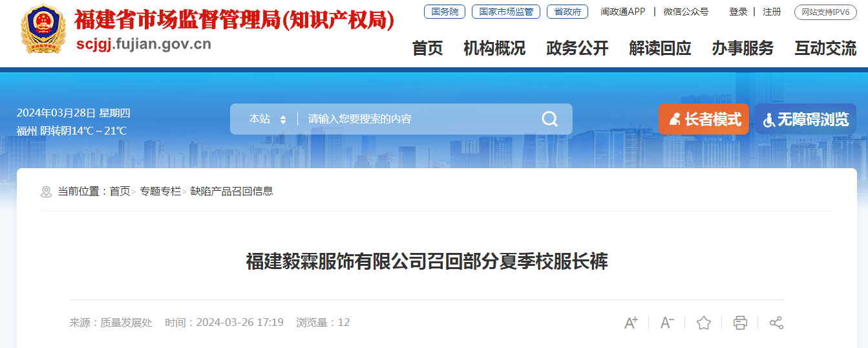Viewport: 868px width, 348px height.
Task: Go to 办事服务 menu item
Action: (743, 48)
